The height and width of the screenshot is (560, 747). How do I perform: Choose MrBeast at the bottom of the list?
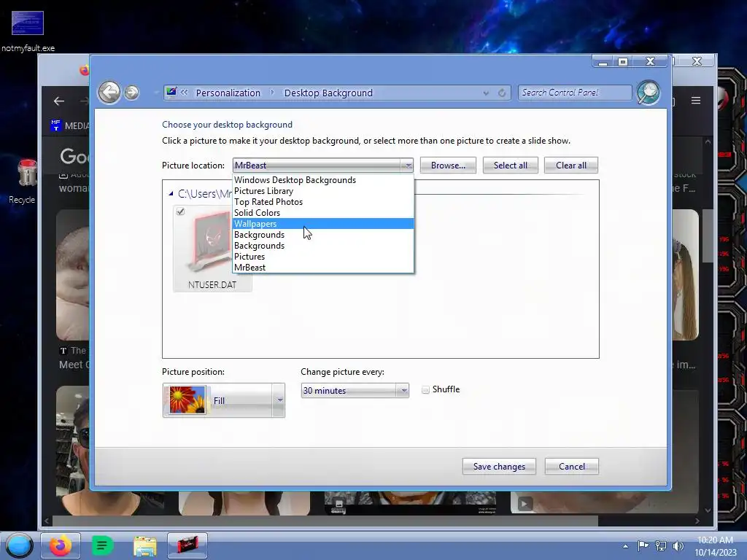tap(323, 268)
